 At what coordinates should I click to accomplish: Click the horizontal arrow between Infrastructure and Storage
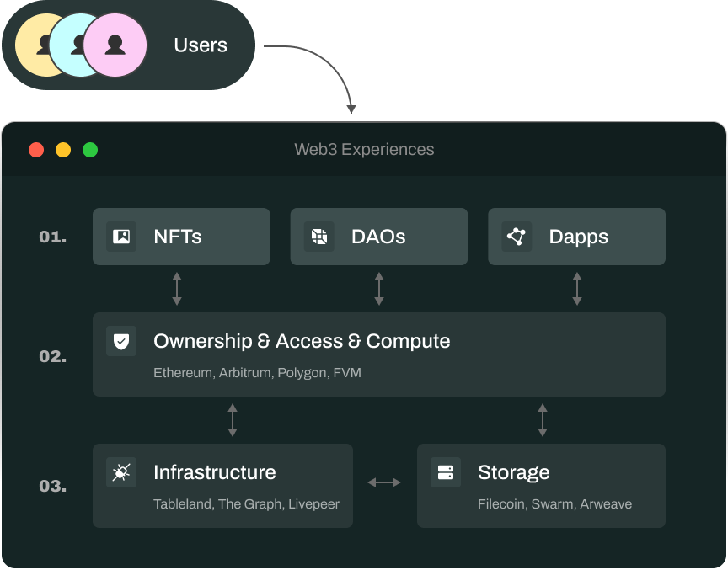[x=384, y=482]
